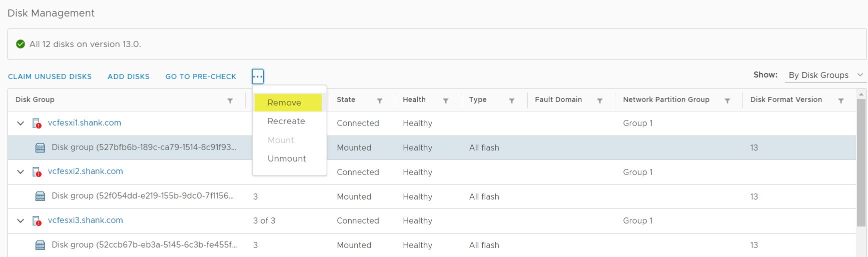Filter the State column

380,100
